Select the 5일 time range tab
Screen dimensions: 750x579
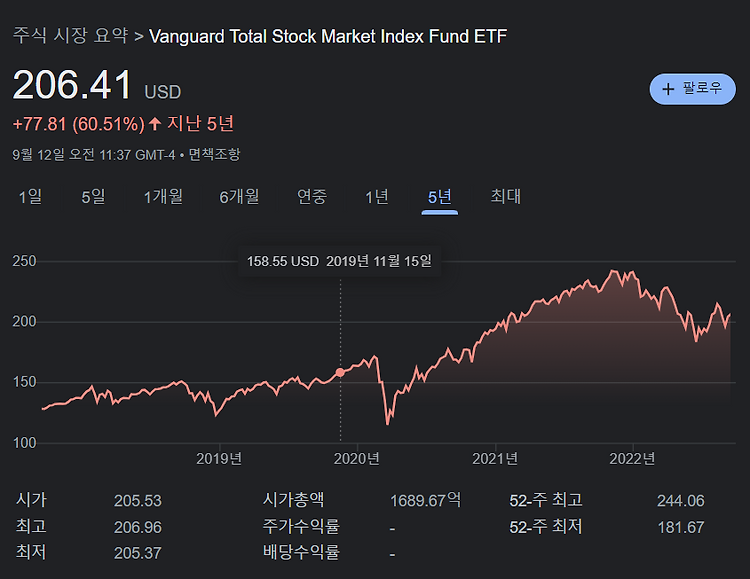(93, 197)
